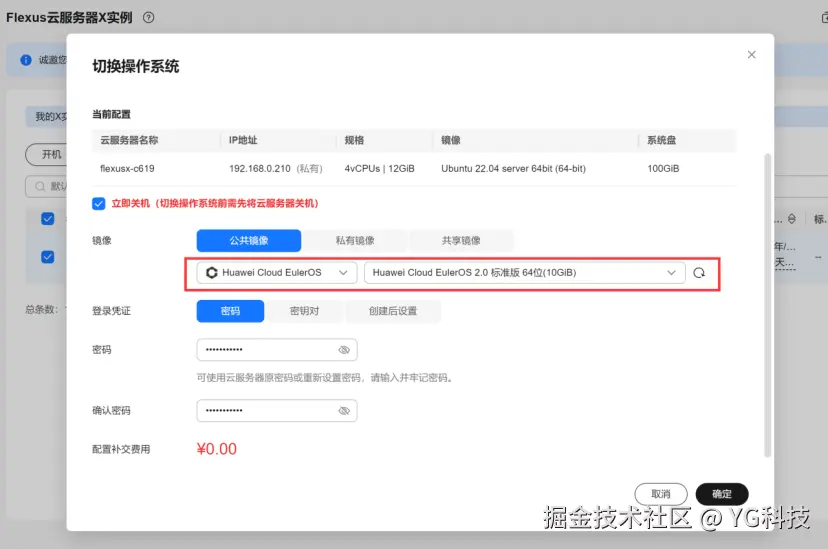Click the IP地址 column header
Screen dimensions: 828x549
tap(243, 140)
